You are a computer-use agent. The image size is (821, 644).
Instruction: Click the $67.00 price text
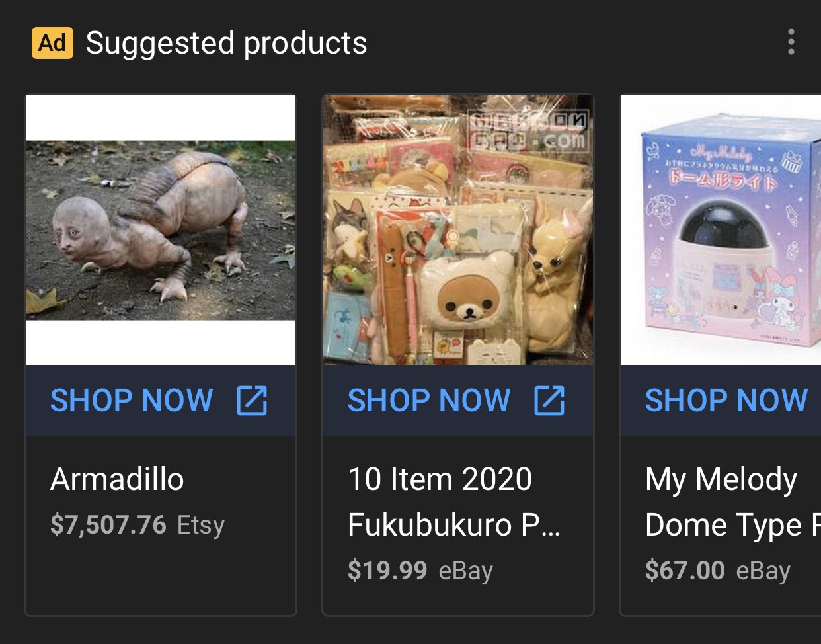point(685,571)
